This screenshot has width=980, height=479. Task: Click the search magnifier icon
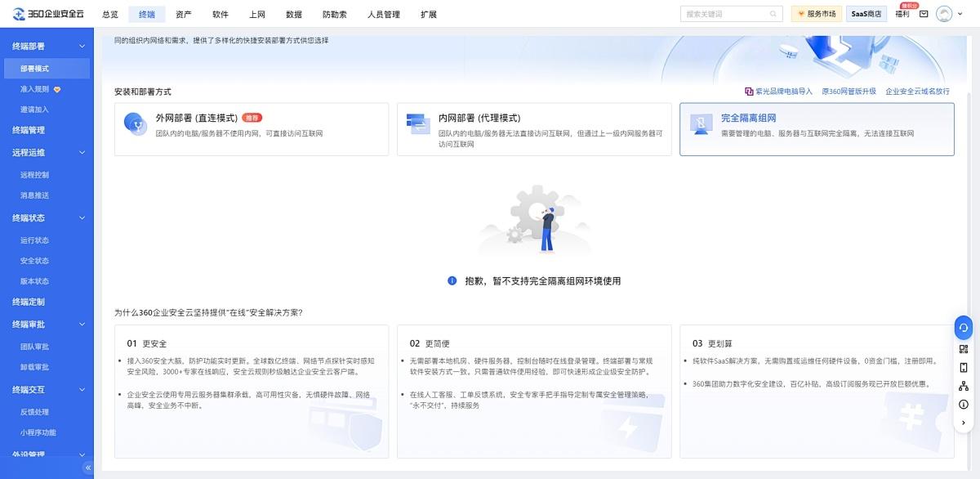coord(773,14)
